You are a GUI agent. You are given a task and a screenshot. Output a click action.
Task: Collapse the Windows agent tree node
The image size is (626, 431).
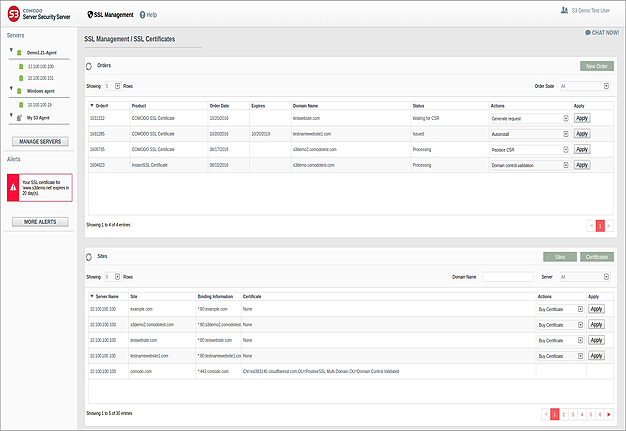click(11, 90)
